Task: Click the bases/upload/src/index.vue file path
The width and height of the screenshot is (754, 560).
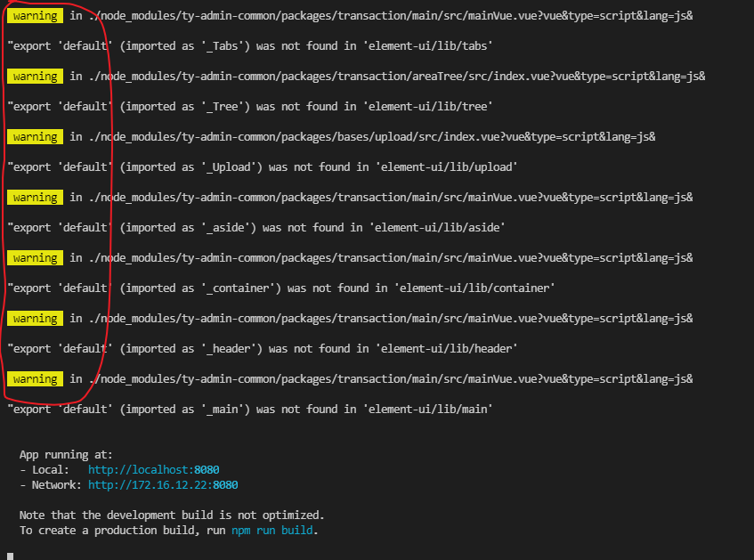Action: pyautogui.click(x=372, y=137)
